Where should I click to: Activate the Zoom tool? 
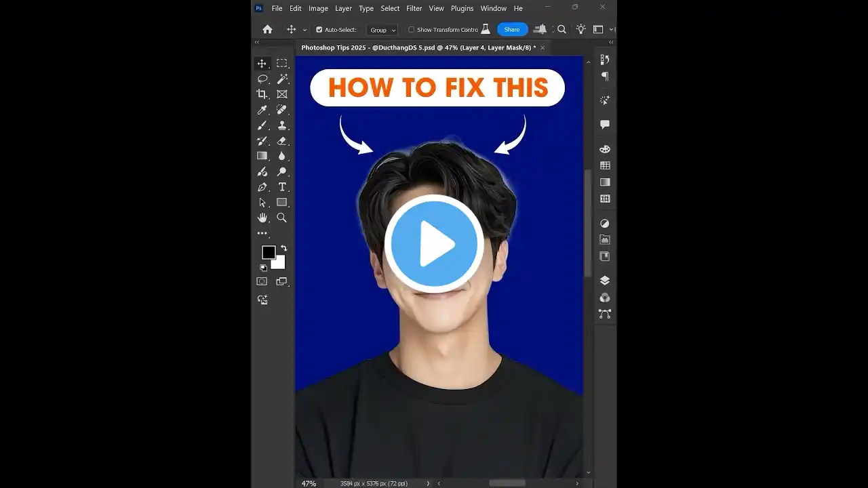(x=281, y=218)
